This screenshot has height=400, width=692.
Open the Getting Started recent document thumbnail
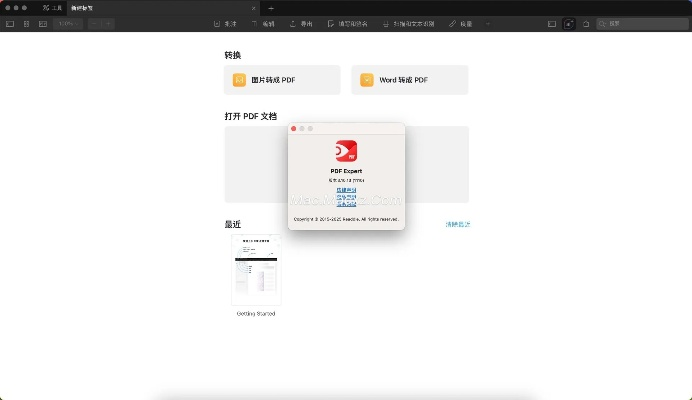pyautogui.click(x=256, y=270)
